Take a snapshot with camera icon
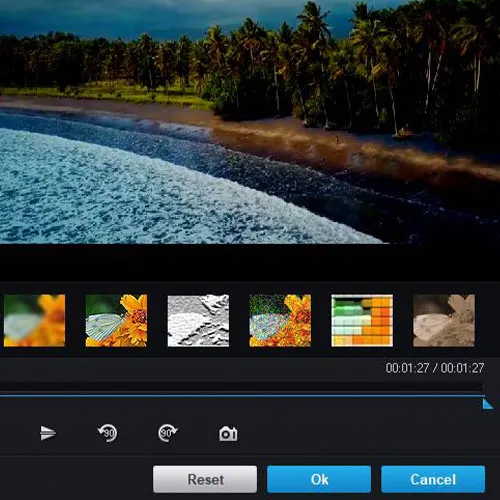 point(228,434)
